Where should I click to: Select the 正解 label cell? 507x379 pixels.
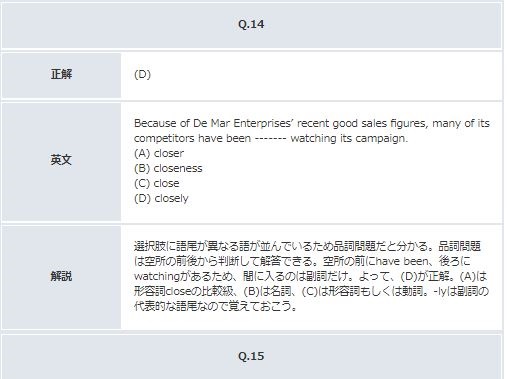click(61, 75)
